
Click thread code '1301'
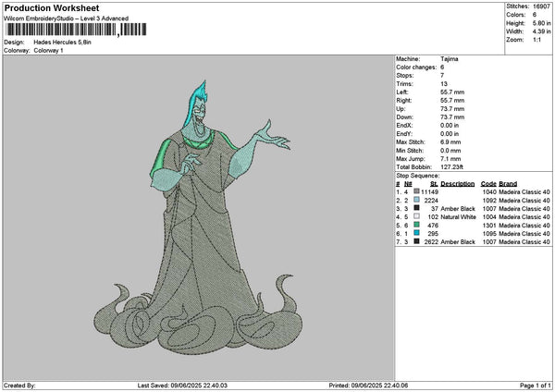pyautogui.click(x=489, y=226)
